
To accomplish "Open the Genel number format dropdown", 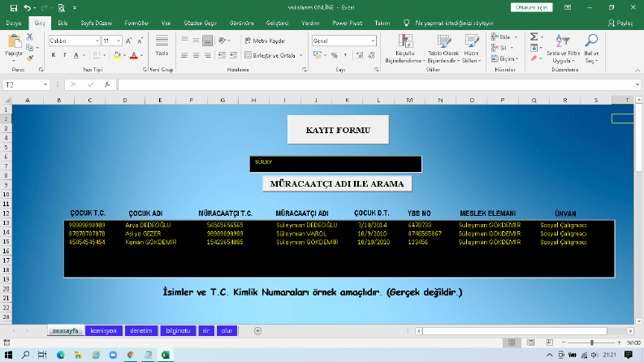I will click(x=373, y=41).
